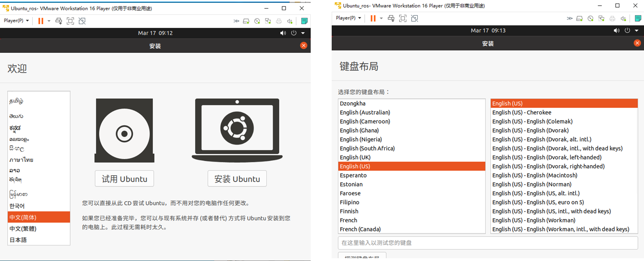Click the hard disk device icon, left window
Viewport: 644px width, 261px height.
246,21
